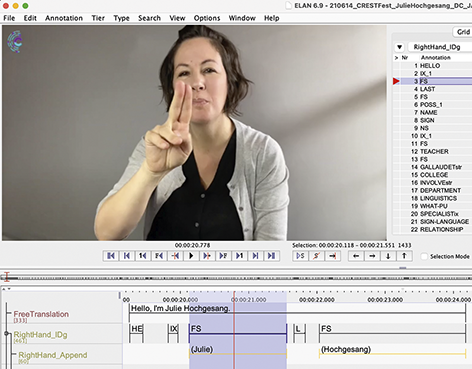Open the Edit menu
Image resolution: width=472 pixels, height=369 pixels.
(30, 18)
